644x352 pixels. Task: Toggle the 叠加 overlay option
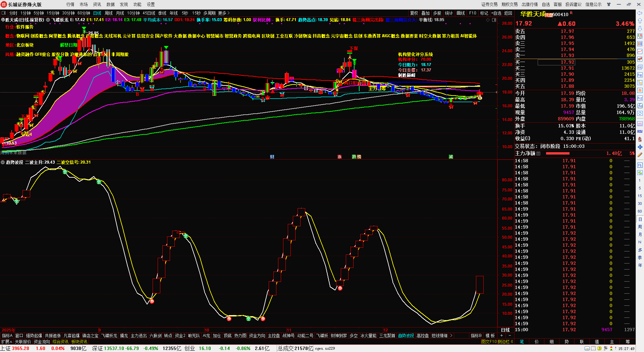coord(426,13)
